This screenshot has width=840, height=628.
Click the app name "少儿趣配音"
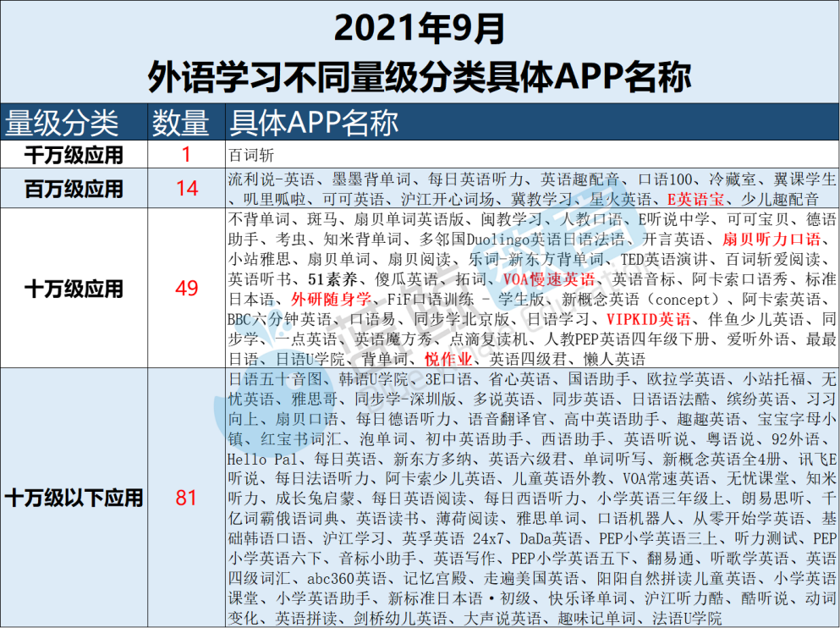(779, 200)
